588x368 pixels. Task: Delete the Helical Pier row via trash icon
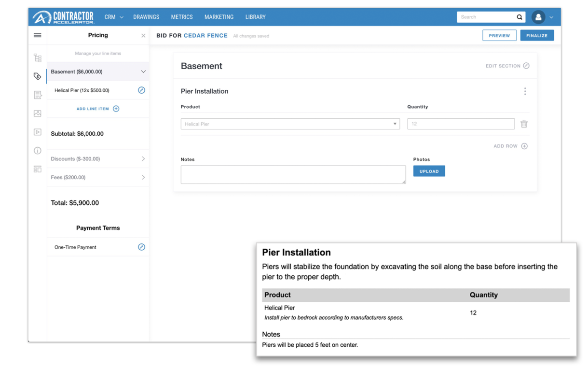(524, 124)
